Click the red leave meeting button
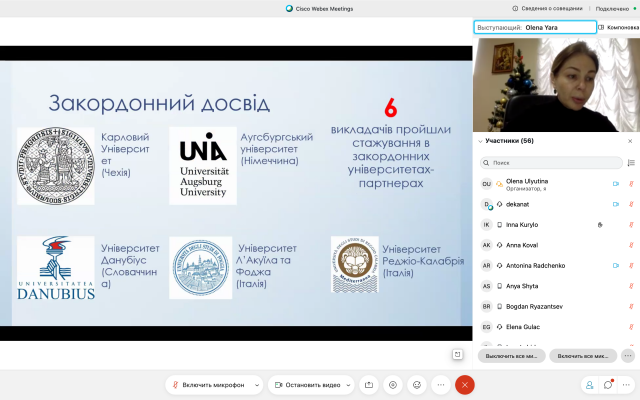The width and height of the screenshot is (640, 400). (464, 385)
